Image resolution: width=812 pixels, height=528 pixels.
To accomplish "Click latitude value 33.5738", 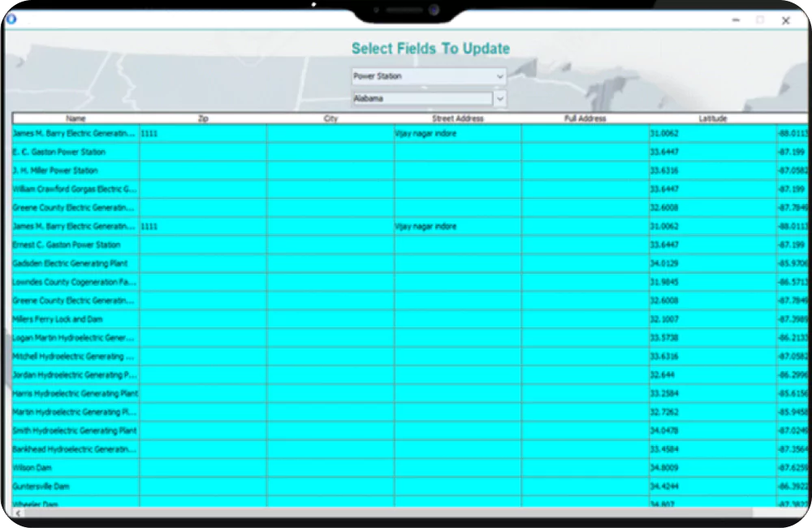I will [664, 338].
